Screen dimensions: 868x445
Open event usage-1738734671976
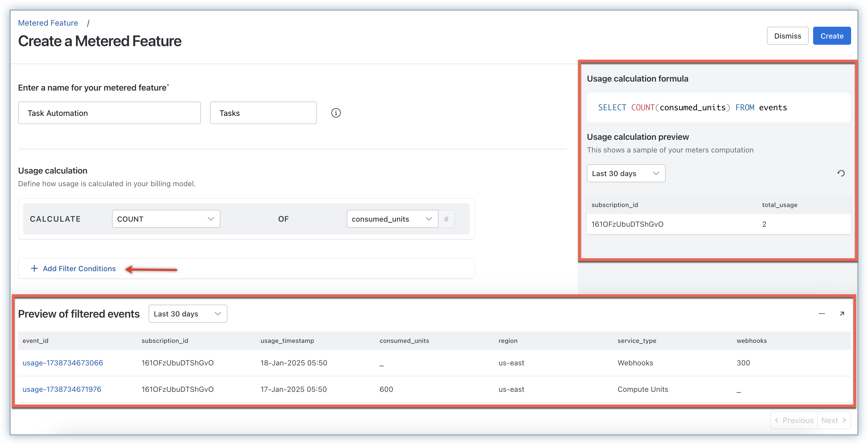pos(62,389)
